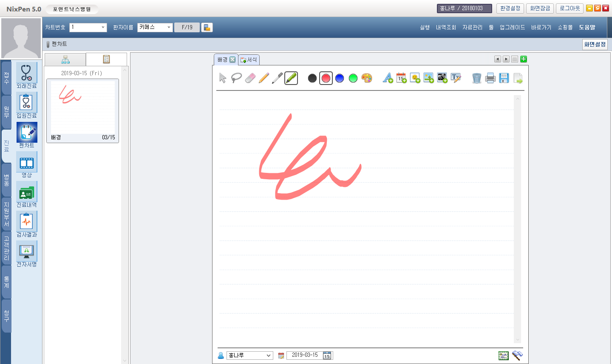Click the trash can delete icon

477,78
